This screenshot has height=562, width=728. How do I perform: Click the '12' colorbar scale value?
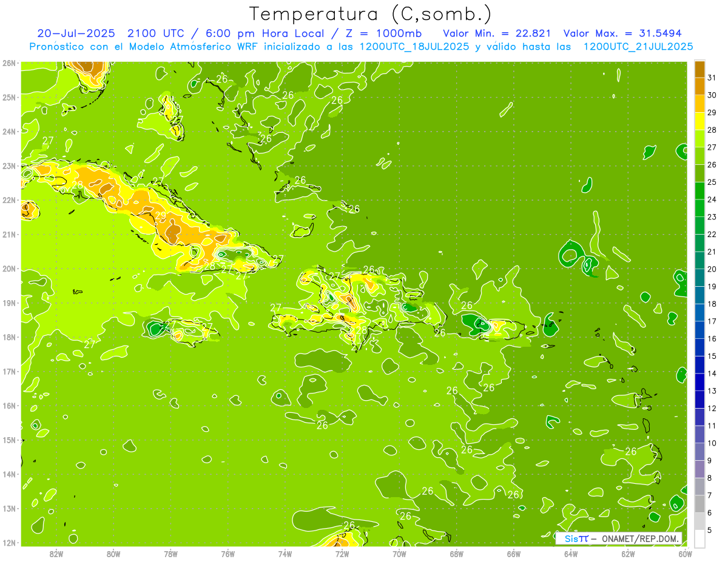tap(712, 409)
